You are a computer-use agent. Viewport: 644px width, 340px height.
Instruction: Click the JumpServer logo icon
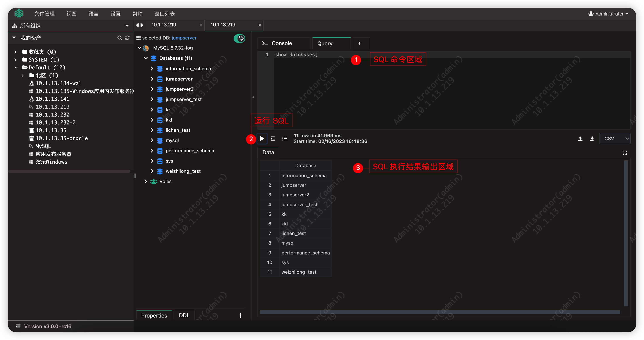click(19, 14)
